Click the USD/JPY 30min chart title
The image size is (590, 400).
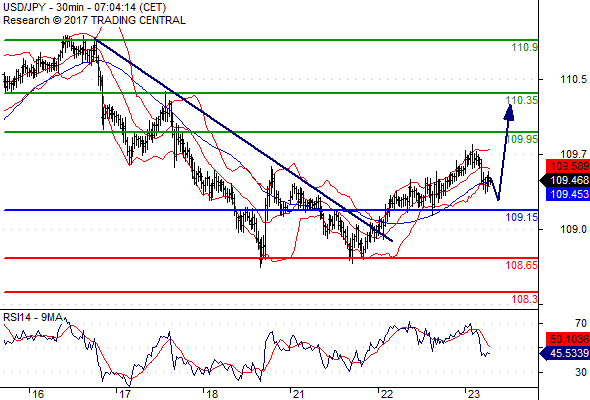(85, 7)
